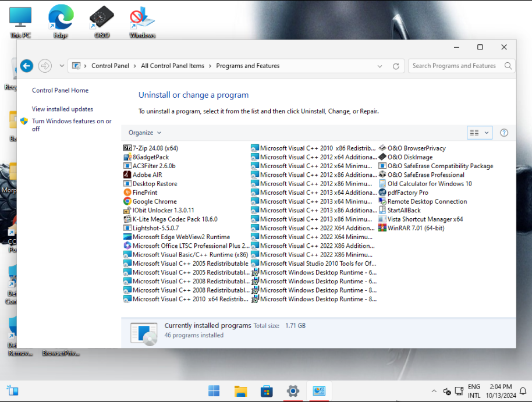Screen dimensions: 532x402
Task: Open the Edge desktop shortcut
Action: (61, 21)
